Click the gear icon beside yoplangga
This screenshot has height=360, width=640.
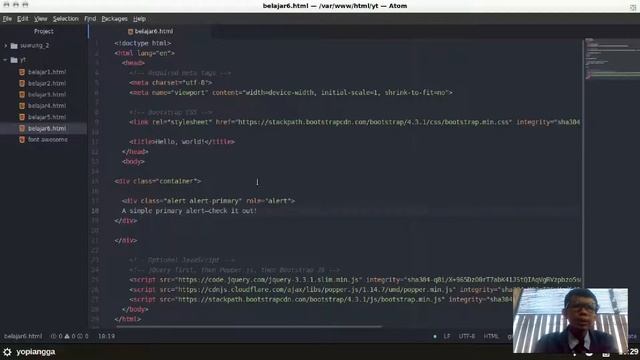[7, 352]
